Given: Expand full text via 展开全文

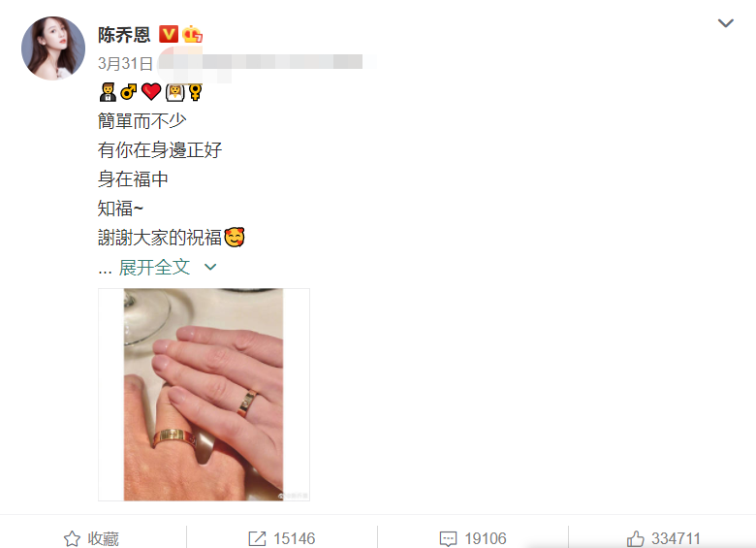Looking at the screenshot, I should pyautogui.click(x=154, y=267).
